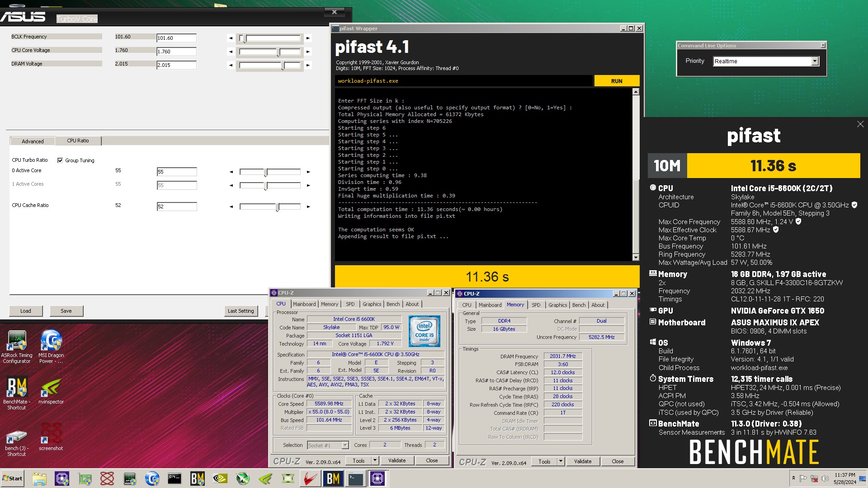Click the network disconnected tray icon
The image size is (868, 488).
pyautogui.click(x=814, y=479)
